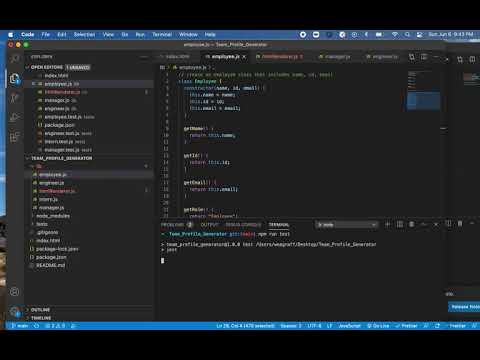Screen dimensions: 480x360
Task: Open the Explorer view in activity bar
Action: pyautogui.click(x=15, y=79)
